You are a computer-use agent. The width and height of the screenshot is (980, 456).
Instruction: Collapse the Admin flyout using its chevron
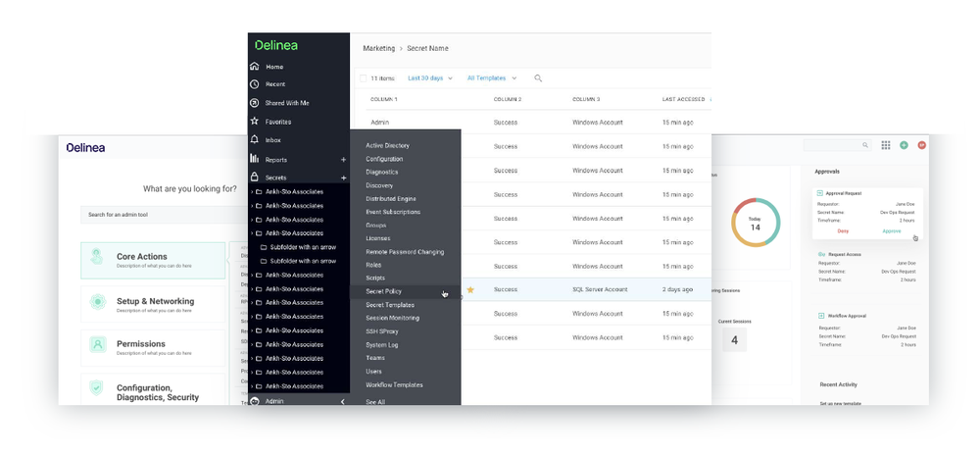(342, 402)
